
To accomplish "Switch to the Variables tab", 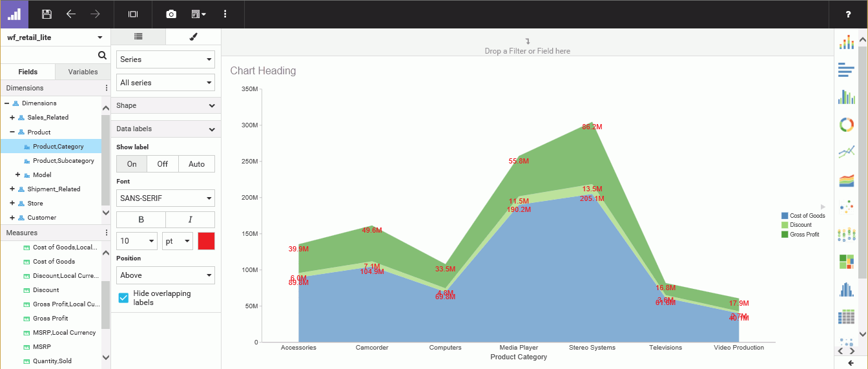I will coord(83,72).
